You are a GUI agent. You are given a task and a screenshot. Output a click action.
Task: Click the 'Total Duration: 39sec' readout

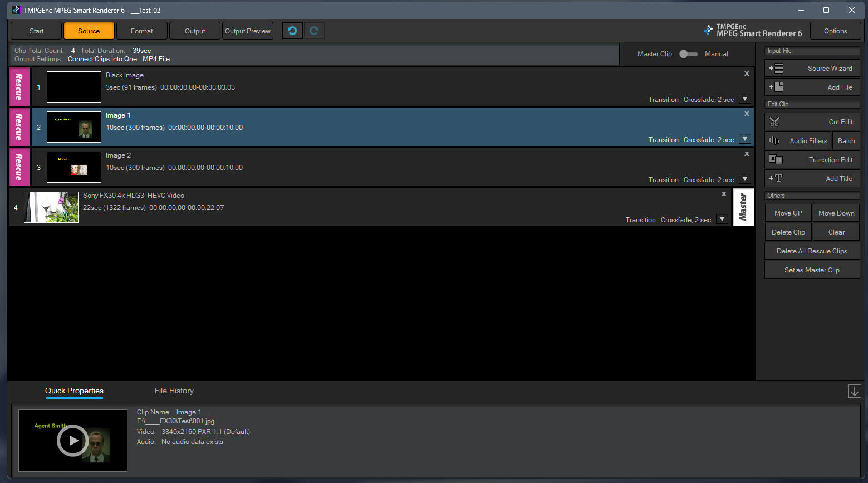click(x=116, y=51)
